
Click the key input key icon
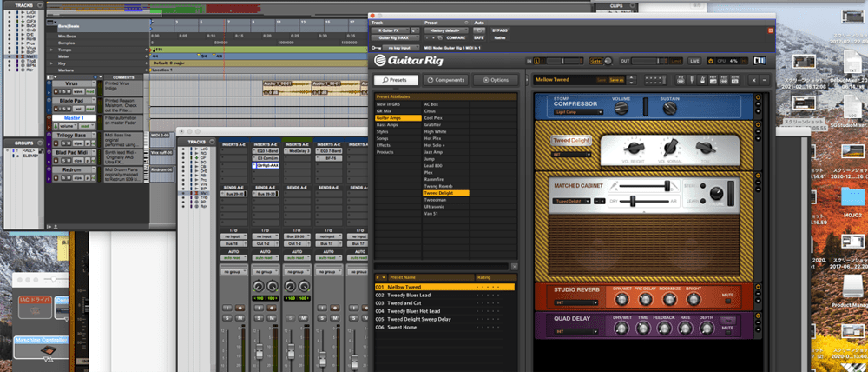pos(376,48)
